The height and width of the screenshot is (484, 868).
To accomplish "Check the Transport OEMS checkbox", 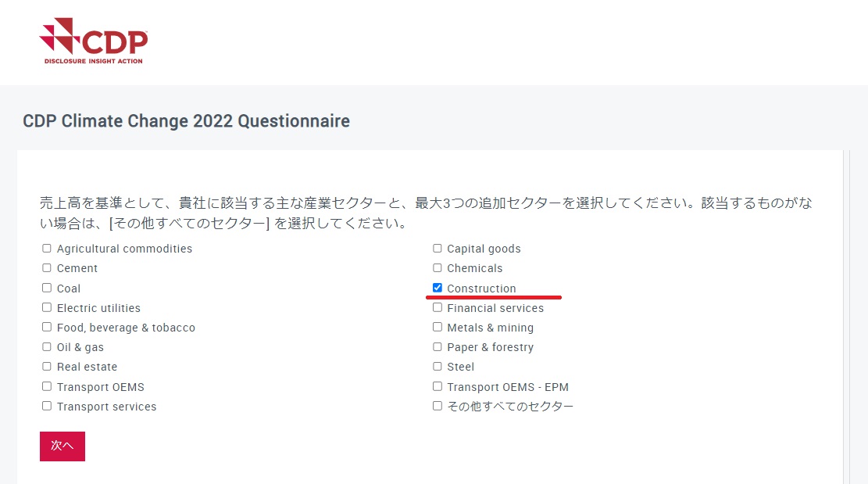I will [x=47, y=386].
